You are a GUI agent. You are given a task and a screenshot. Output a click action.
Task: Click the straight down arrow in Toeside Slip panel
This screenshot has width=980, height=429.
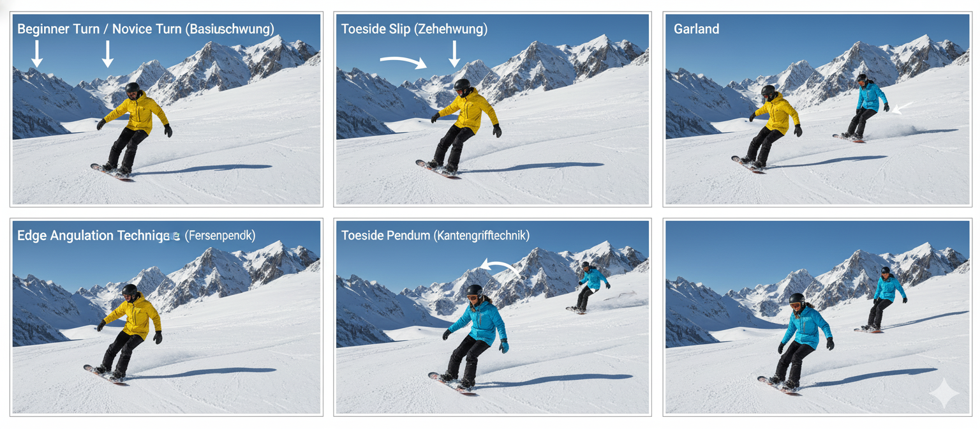coord(454,54)
